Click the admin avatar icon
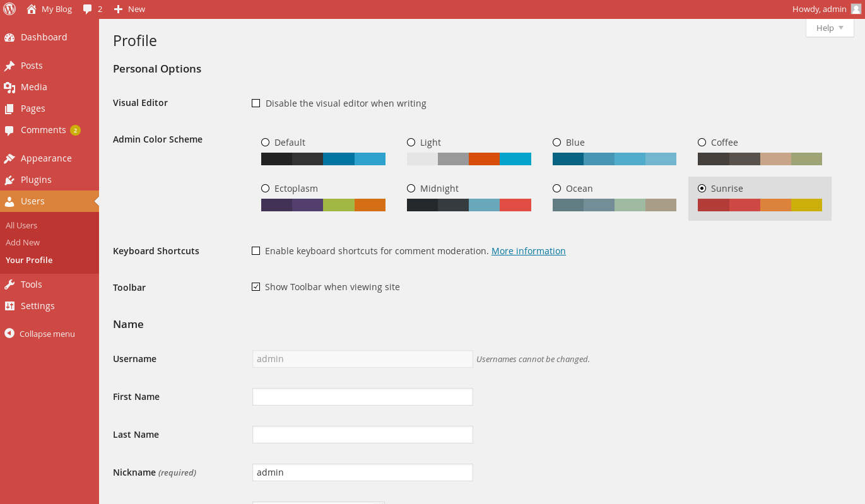This screenshot has height=504, width=865. pos(856,9)
